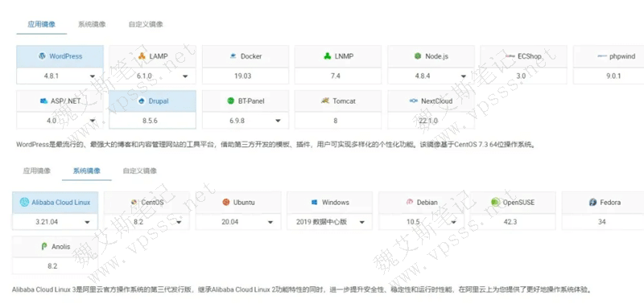The width and height of the screenshot is (644, 304).
Task: Click the Docker whale icon
Action: [x=233, y=56]
